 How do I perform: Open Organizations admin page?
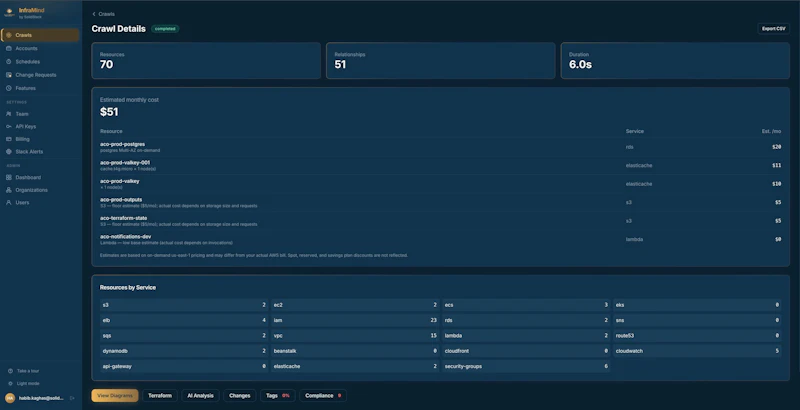point(40,190)
